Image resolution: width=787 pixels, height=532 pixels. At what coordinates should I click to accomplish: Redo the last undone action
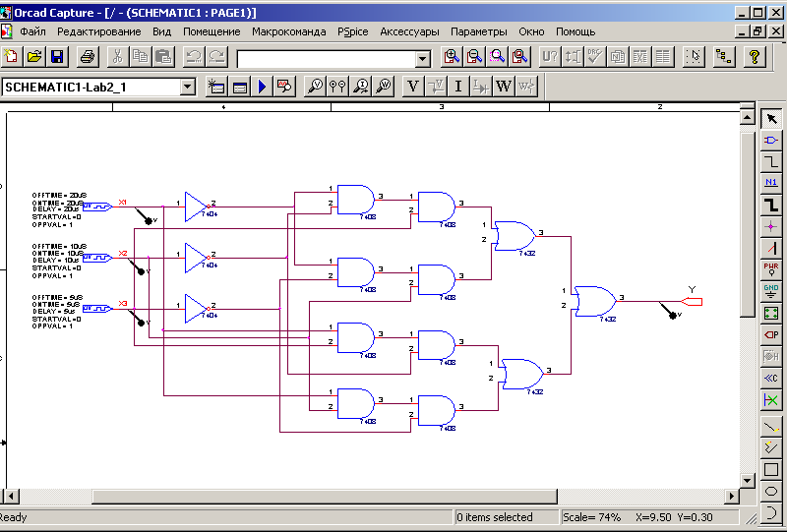click(216, 57)
